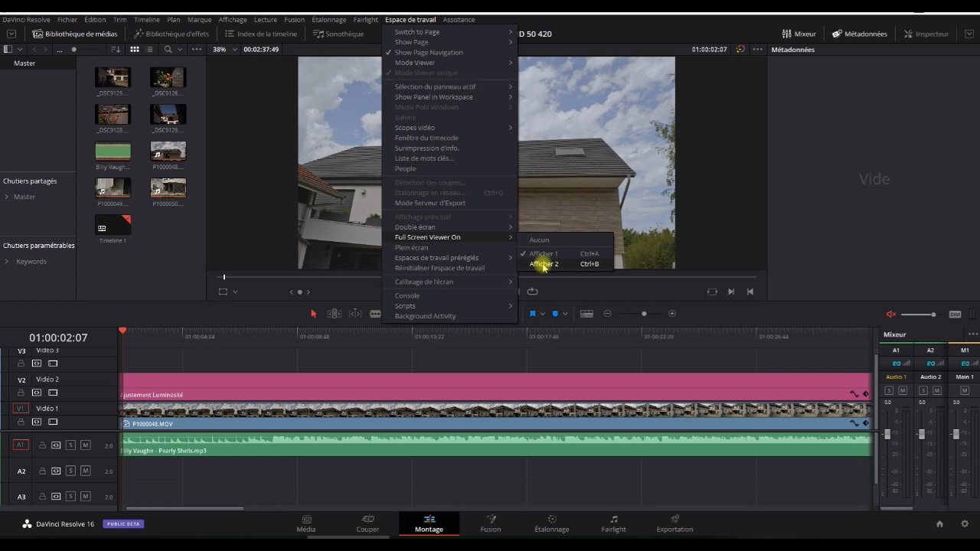
Task: Lock the Vidéo 2 track
Action: [21, 393]
